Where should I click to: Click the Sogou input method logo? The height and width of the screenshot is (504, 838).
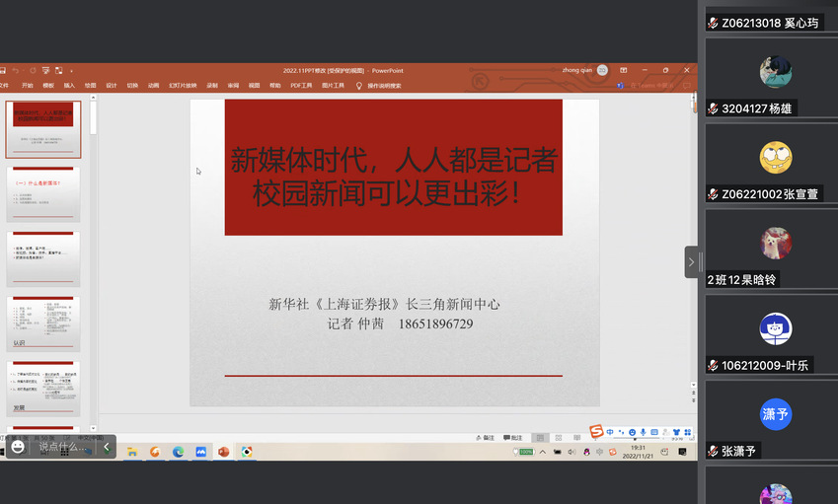point(596,431)
